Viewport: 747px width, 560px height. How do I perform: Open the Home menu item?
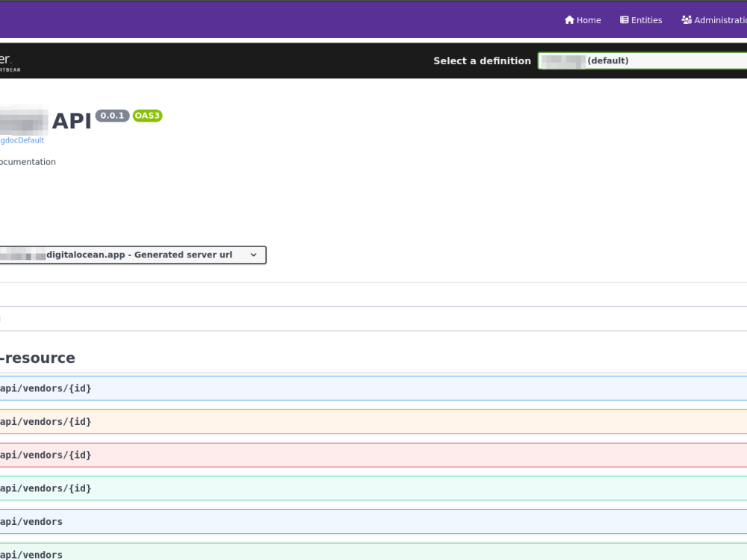click(583, 20)
